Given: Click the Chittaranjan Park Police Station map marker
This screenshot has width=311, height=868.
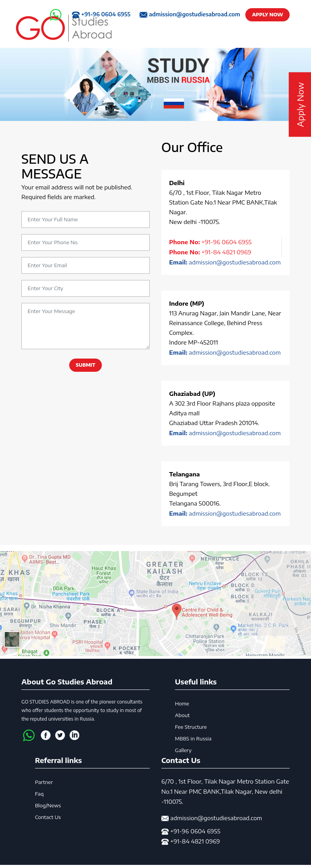Looking at the screenshot, I should [x=217, y=627].
